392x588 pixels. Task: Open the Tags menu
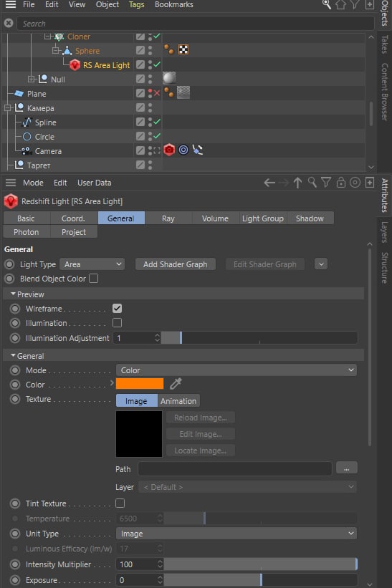136,4
